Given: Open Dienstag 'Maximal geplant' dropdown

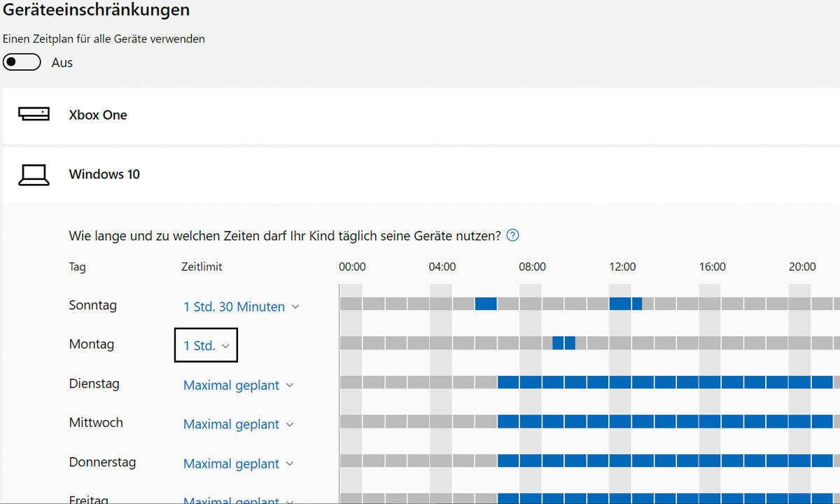Looking at the screenshot, I should [239, 385].
